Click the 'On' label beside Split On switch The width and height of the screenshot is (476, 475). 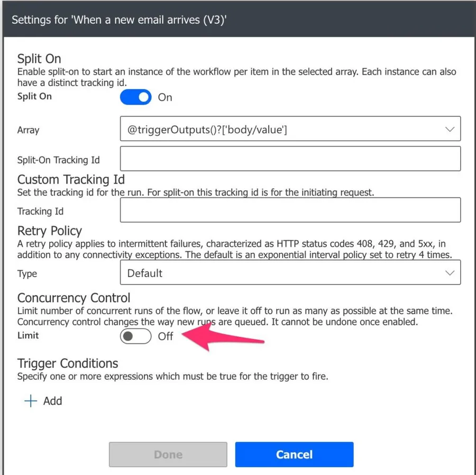[165, 97]
